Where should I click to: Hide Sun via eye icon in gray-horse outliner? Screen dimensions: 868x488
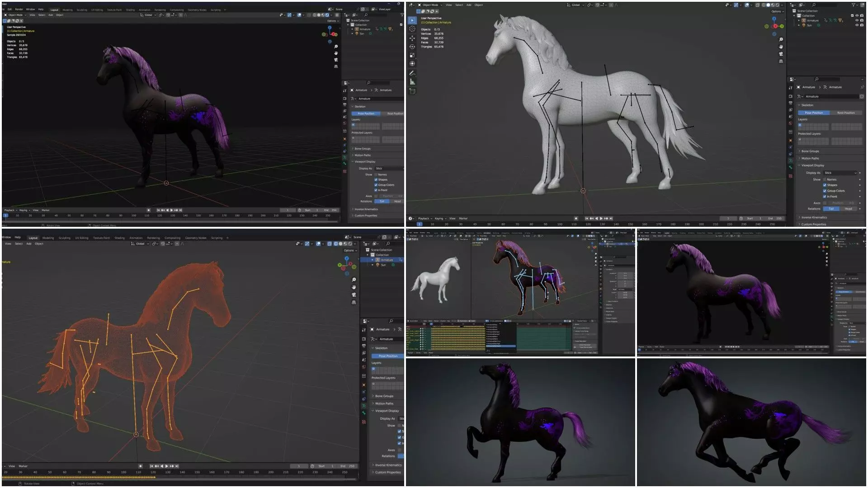tap(857, 25)
